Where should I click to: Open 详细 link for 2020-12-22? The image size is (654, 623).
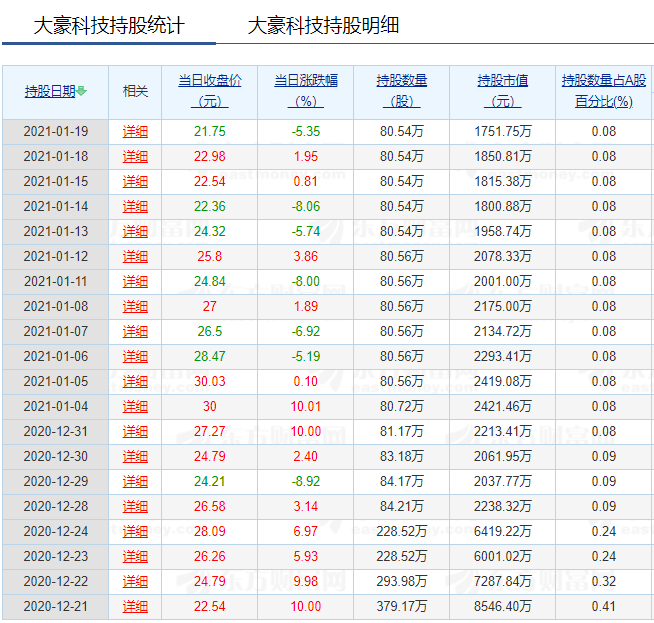coord(135,582)
